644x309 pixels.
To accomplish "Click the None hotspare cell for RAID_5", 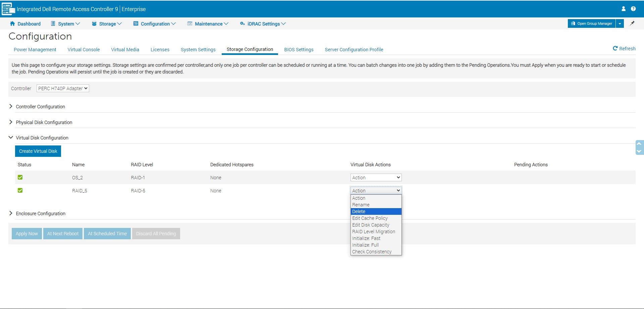I will 216,191.
